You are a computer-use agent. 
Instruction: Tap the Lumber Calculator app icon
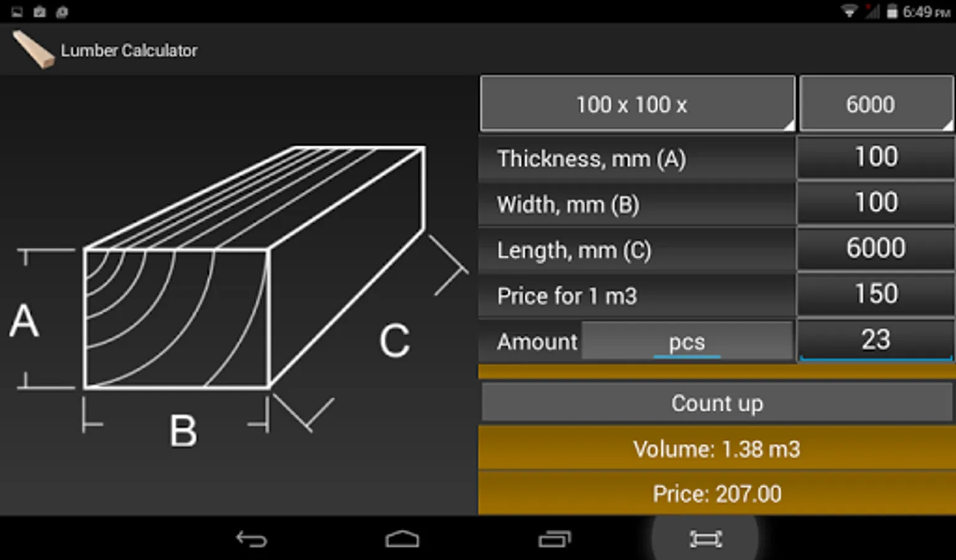34,50
